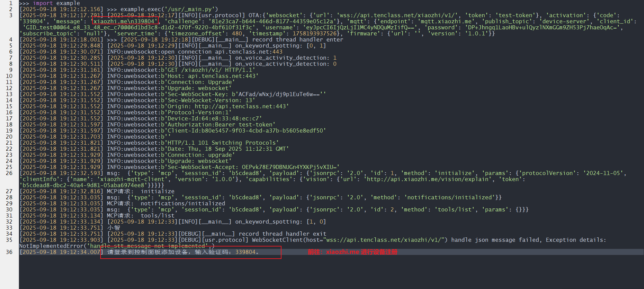The width and height of the screenshot is (644, 289).
Task: Click the red-boxed 'xiaozhi.me\n339804' message value
Action: [x=125, y=21]
